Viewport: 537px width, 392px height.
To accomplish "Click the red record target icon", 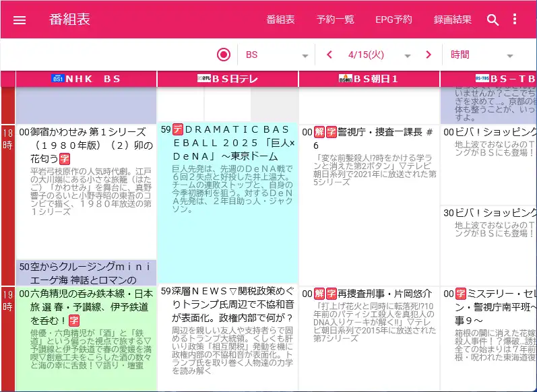I will 224,55.
